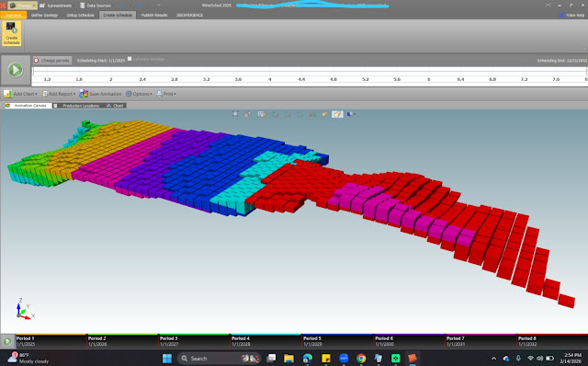Open Zoom from the taskbar
This screenshot has width=588, height=366.
pos(344,358)
